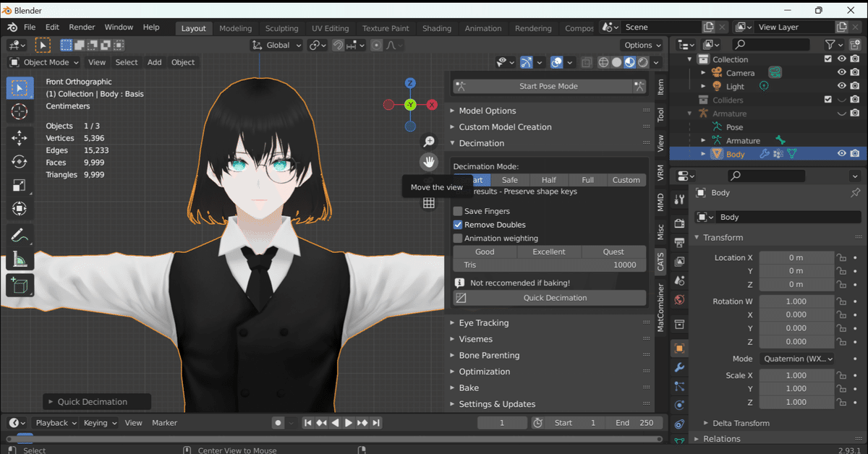Adjust the Tris decimation slider
Screen dimensions: 868x454
550,265
